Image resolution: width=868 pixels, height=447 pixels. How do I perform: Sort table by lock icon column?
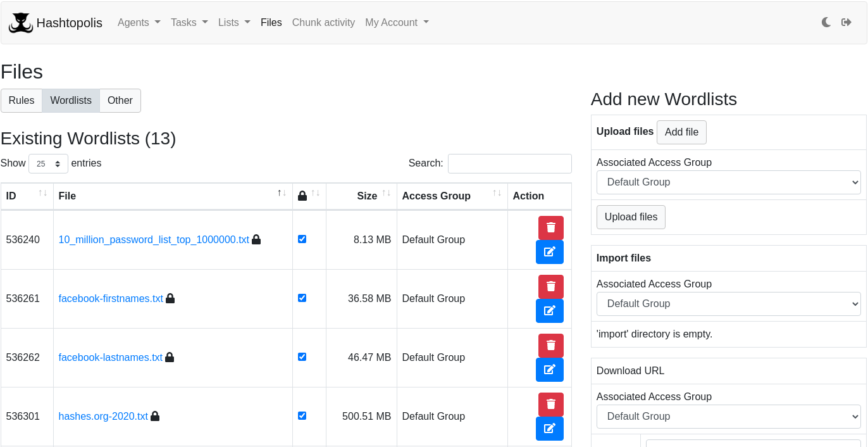(x=309, y=196)
